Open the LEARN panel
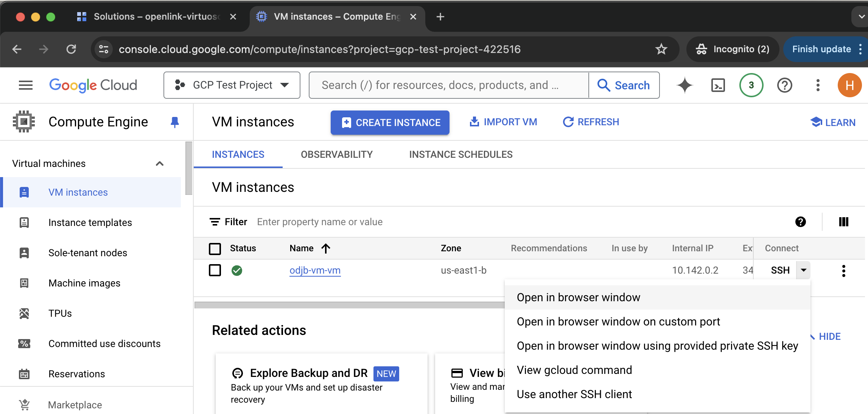The width and height of the screenshot is (868, 414). click(x=833, y=122)
